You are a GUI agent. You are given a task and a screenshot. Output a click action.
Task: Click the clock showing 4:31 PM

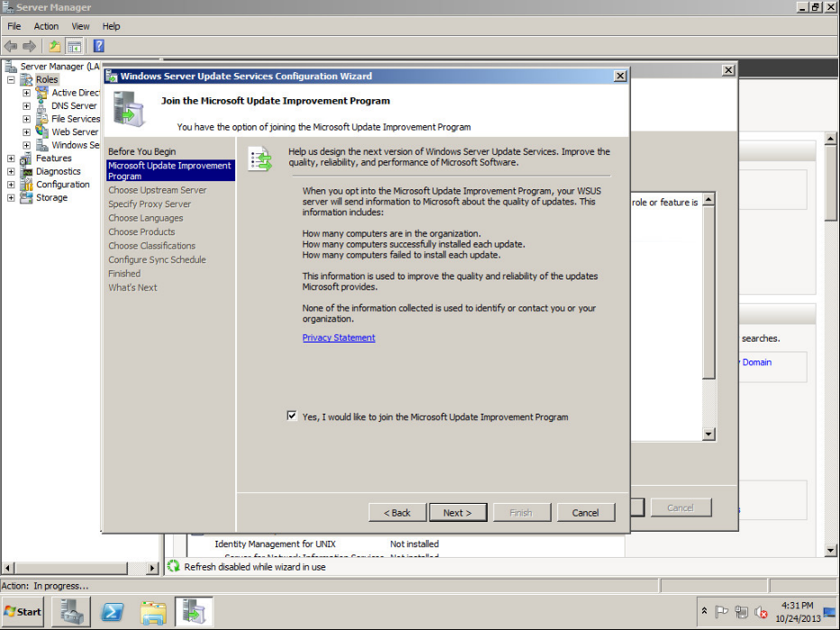click(797, 606)
